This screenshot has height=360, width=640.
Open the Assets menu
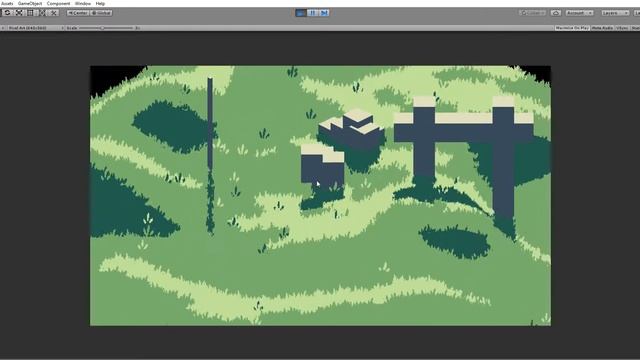[7, 3]
